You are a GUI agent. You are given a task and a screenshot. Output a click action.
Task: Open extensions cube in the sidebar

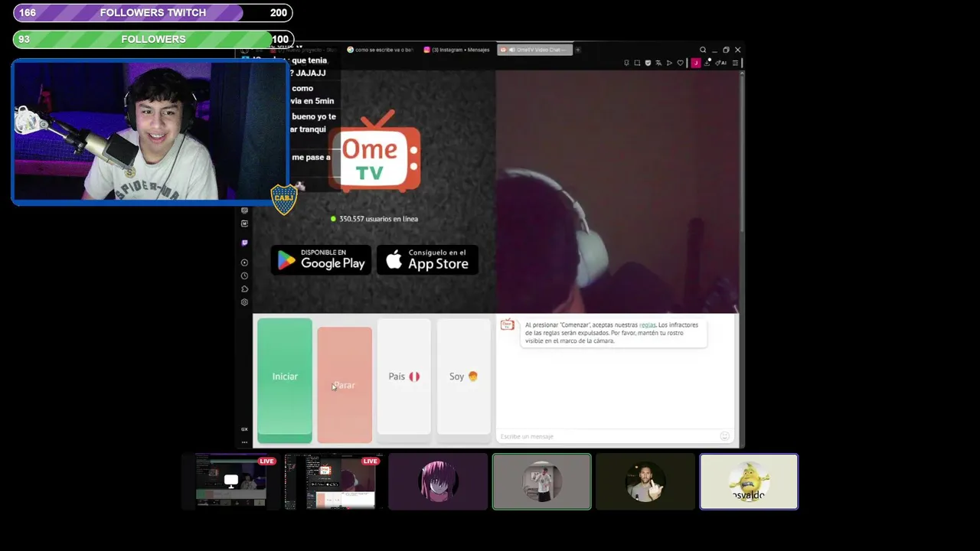(x=244, y=289)
